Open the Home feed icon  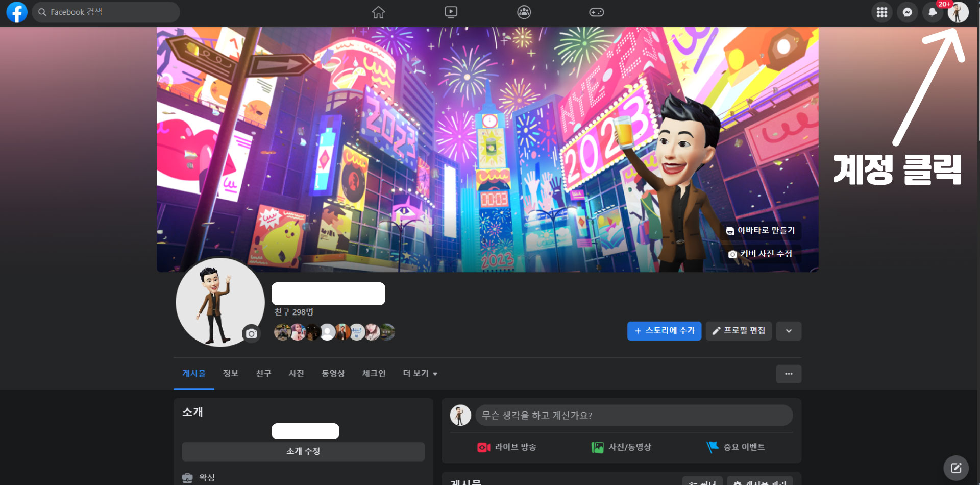[x=378, y=12]
